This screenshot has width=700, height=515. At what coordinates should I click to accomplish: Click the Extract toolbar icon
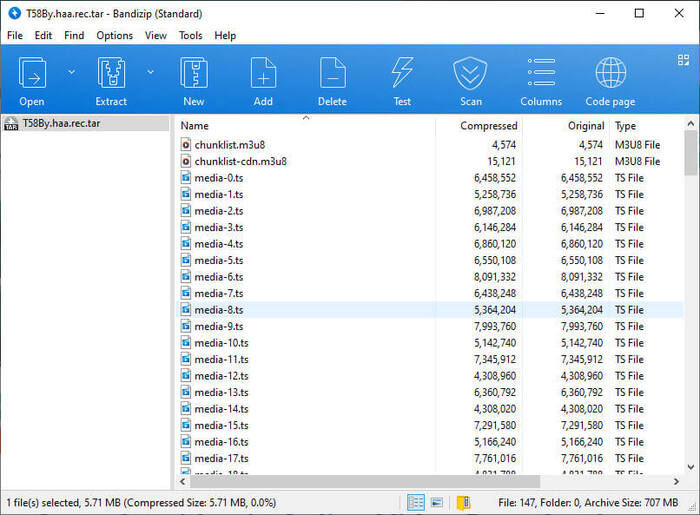(111, 73)
